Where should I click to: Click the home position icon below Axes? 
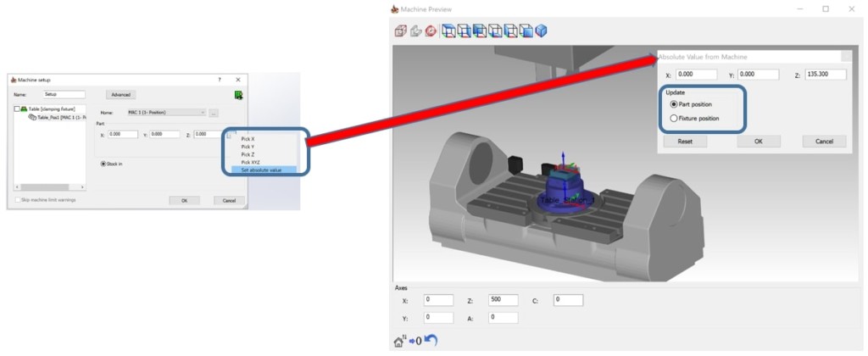tap(400, 341)
